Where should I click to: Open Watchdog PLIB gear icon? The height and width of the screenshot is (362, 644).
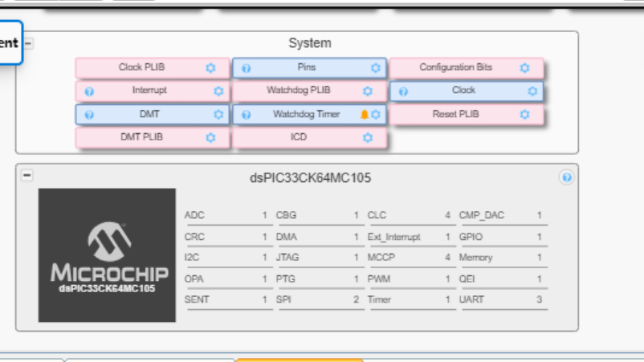click(x=368, y=91)
